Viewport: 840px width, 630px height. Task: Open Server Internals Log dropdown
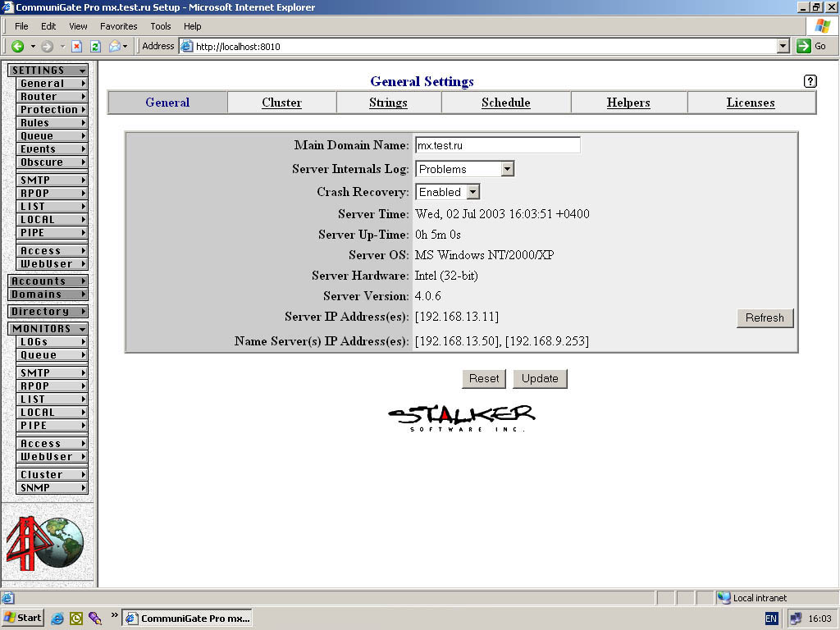click(x=507, y=169)
